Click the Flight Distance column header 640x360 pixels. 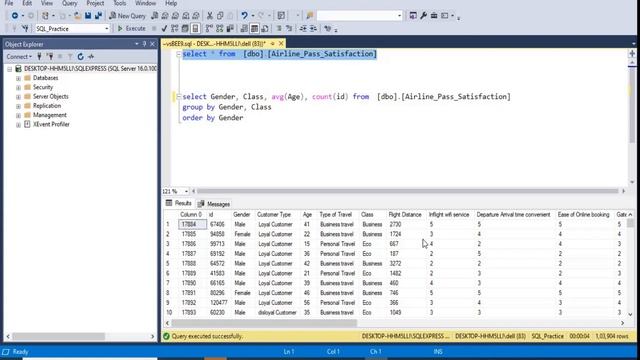point(404,214)
